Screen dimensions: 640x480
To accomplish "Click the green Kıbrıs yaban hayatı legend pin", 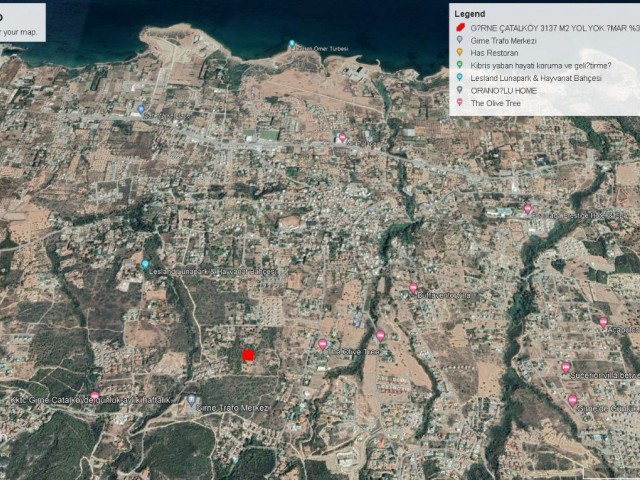I will [x=460, y=65].
